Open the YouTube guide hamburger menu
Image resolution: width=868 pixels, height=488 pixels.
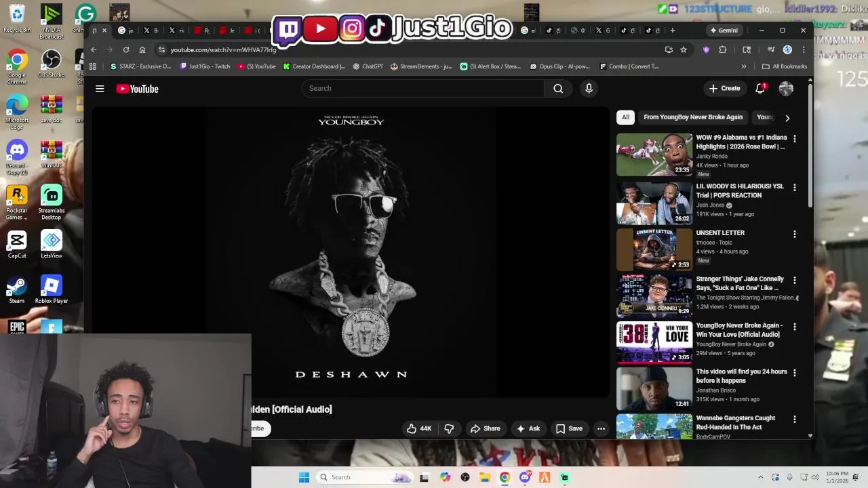tap(100, 89)
